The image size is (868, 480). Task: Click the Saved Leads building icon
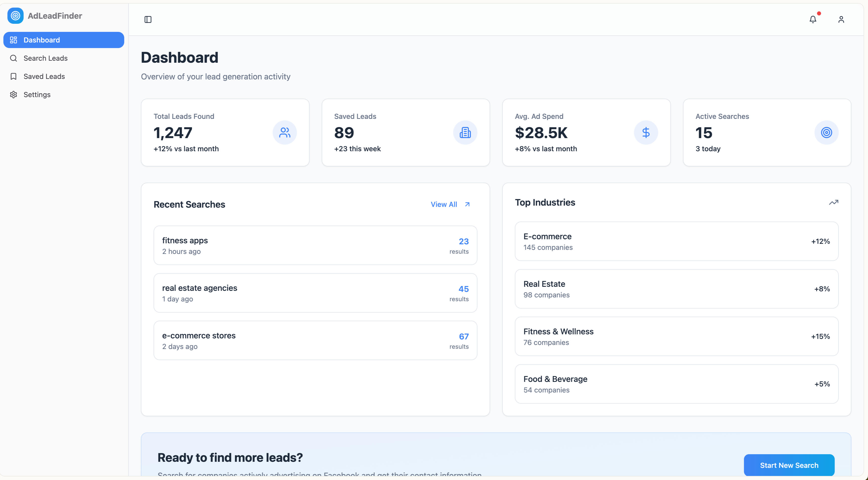pos(465,133)
